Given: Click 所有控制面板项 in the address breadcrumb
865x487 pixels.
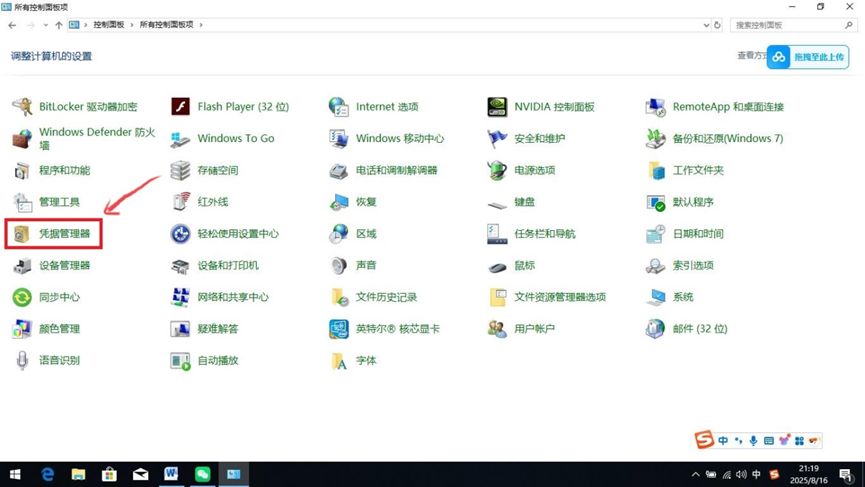Looking at the screenshot, I should click(x=167, y=25).
